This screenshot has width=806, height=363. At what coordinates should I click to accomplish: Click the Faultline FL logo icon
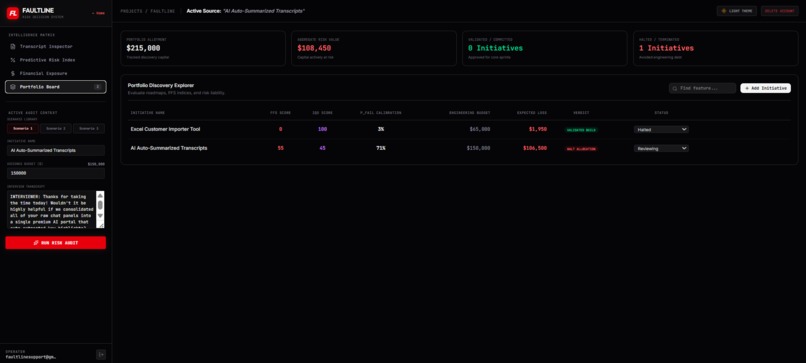click(x=13, y=13)
